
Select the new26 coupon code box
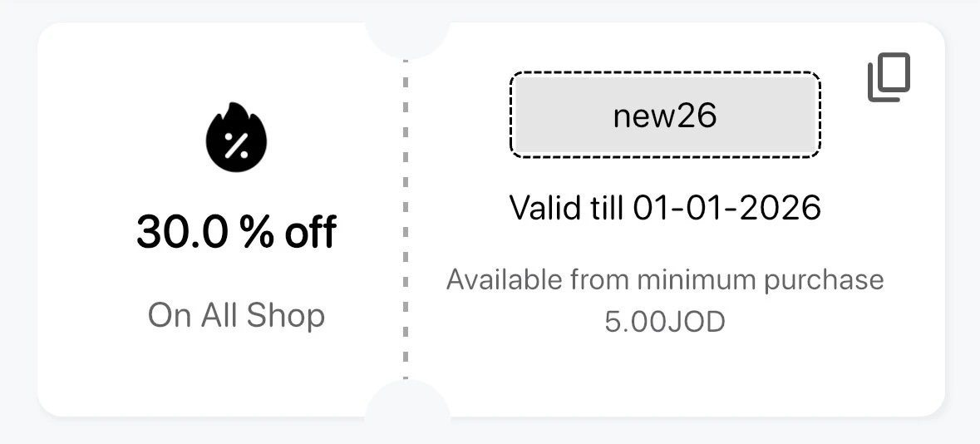664,115
